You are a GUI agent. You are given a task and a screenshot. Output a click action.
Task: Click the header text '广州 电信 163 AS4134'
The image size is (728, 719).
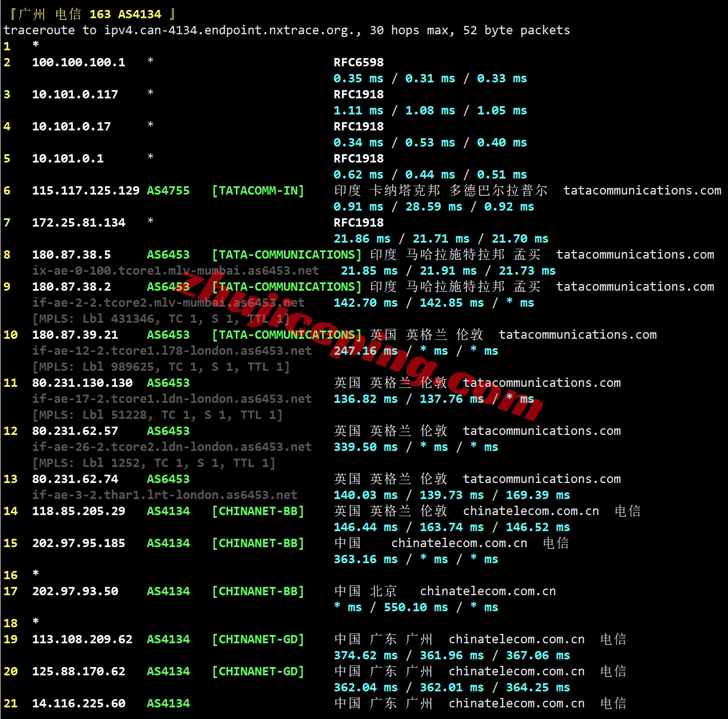click(x=90, y=14)
